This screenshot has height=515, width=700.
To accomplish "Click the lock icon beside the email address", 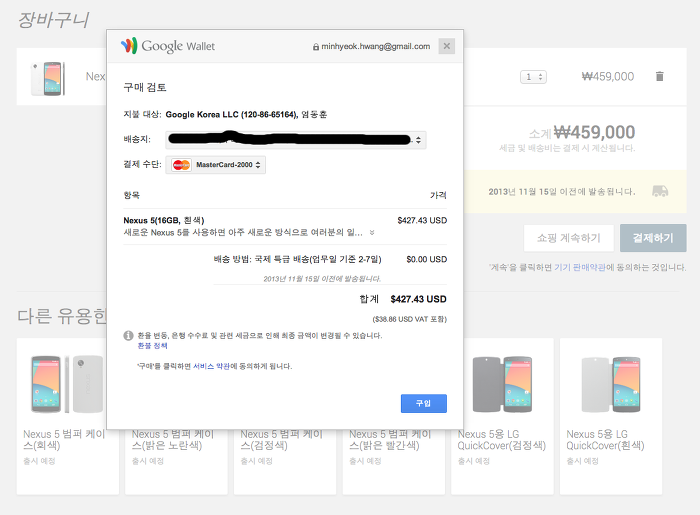I will click(x=316, y=46).
